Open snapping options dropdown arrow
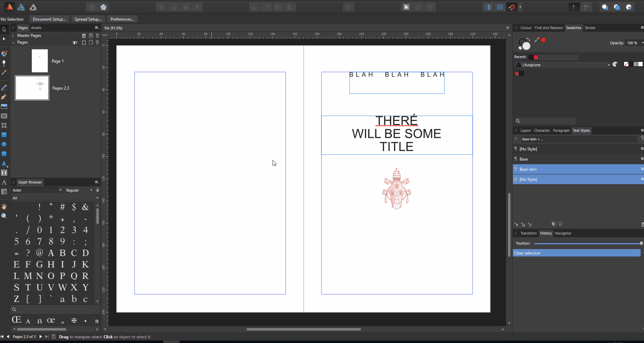Viewport: 644px width, 343px height. click(x=520, y=7)
